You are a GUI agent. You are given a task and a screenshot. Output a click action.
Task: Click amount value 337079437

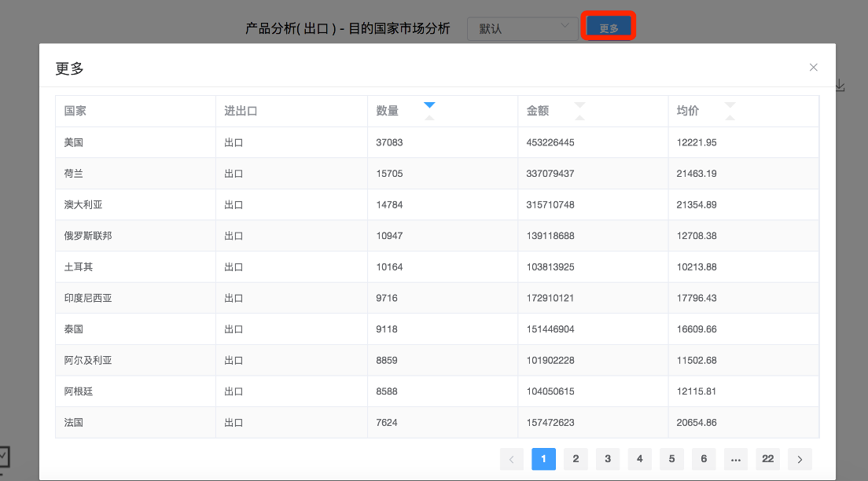click(550, 173)
